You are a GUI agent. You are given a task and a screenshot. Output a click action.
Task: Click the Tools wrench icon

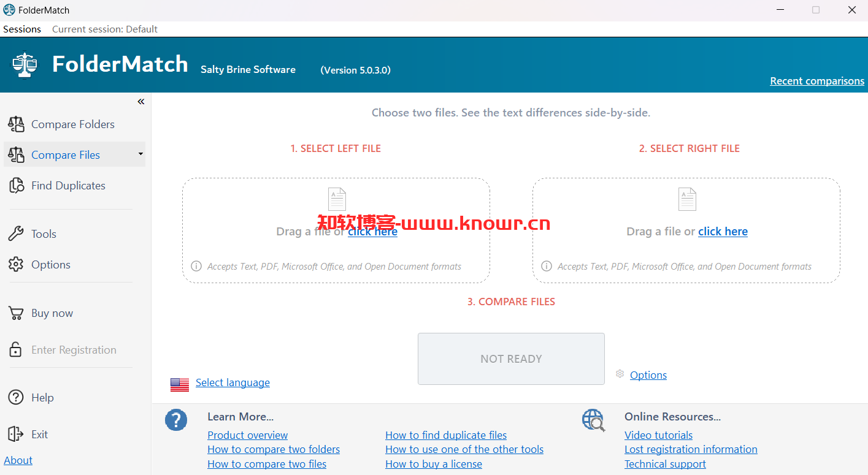(x=16, y=234)
